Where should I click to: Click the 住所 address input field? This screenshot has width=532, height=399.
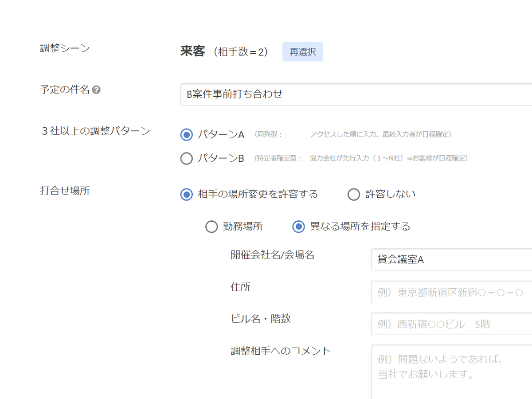tap(451, 292)
